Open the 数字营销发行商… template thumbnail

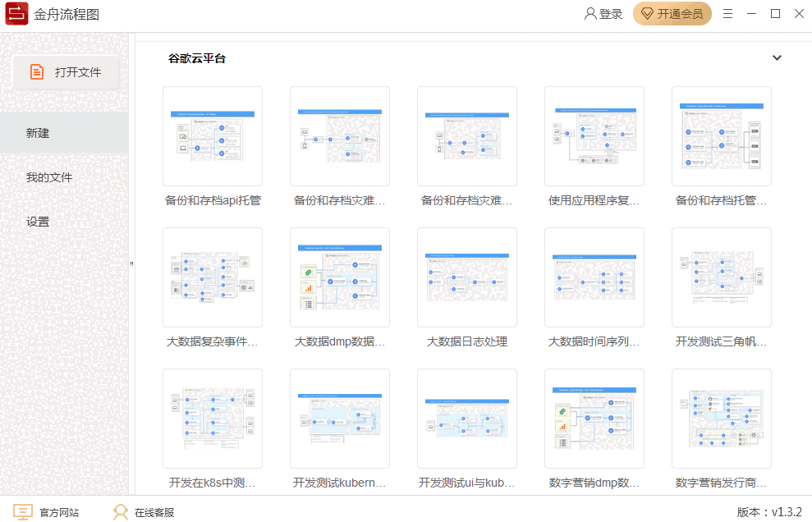coord(722,419)
